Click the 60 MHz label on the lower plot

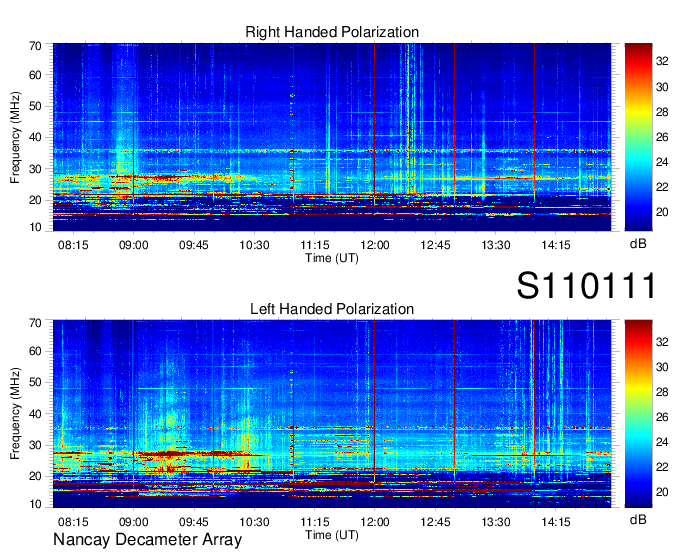35,351
